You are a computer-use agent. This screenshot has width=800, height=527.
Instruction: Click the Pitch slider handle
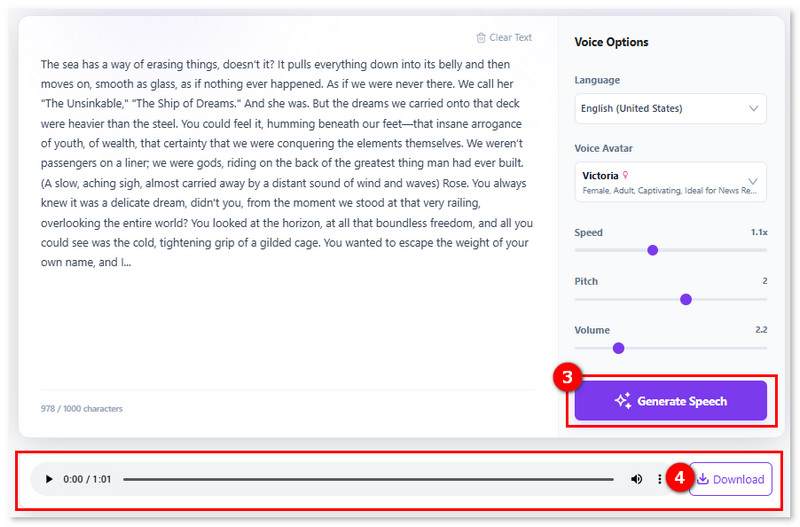[686, 299]
